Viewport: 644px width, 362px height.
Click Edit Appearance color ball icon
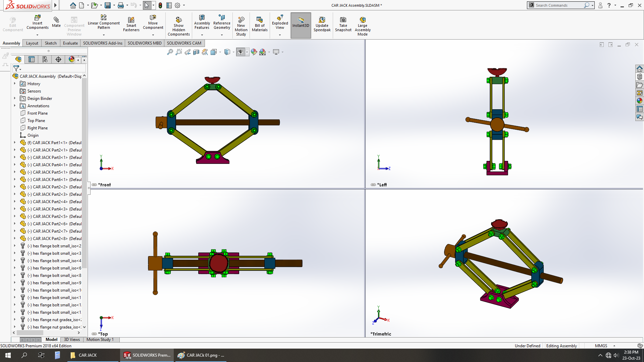(254, 52)
